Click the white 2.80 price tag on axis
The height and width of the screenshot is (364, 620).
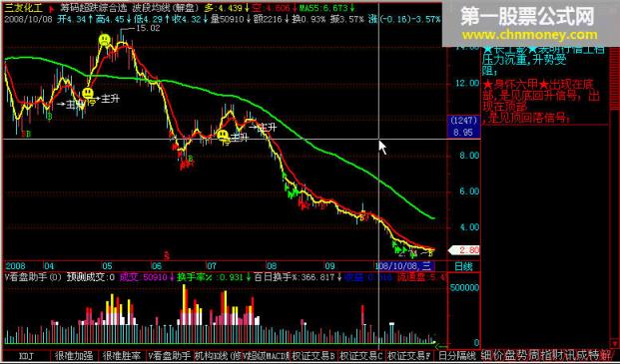464,250
